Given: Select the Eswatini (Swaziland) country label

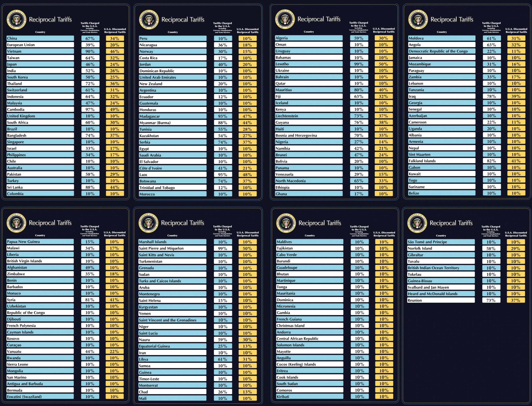Looking at the screenshot, I should [40, 397].
